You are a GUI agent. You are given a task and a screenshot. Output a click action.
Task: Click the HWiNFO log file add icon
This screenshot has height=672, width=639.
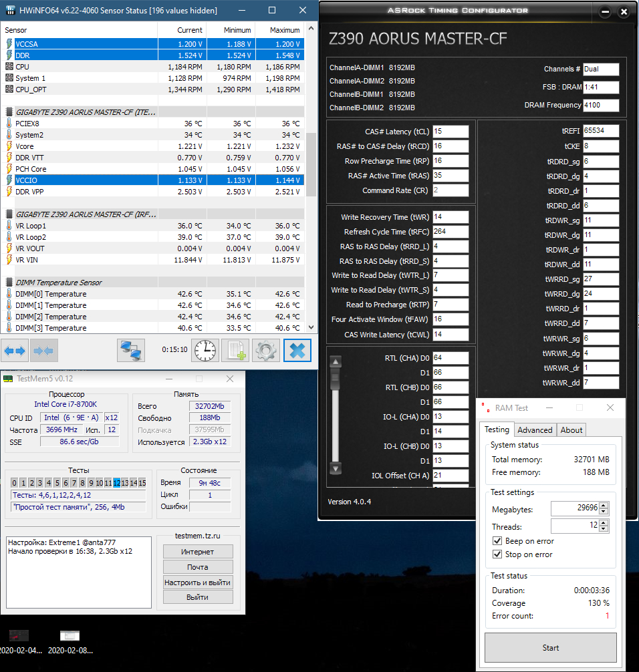pos(235,351)
